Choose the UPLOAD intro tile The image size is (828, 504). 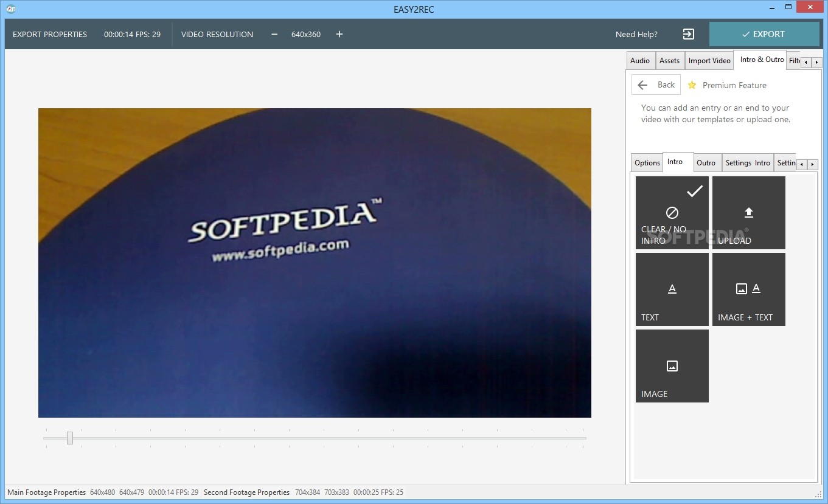[749, 213]
